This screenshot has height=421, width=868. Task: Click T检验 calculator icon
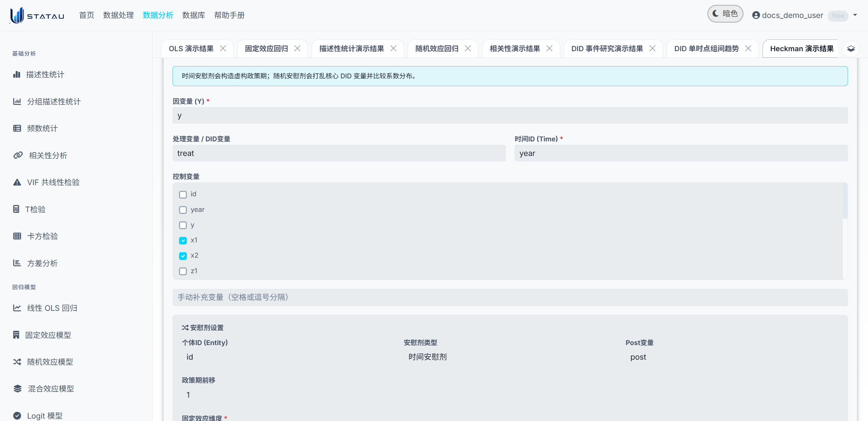[16, 209]
